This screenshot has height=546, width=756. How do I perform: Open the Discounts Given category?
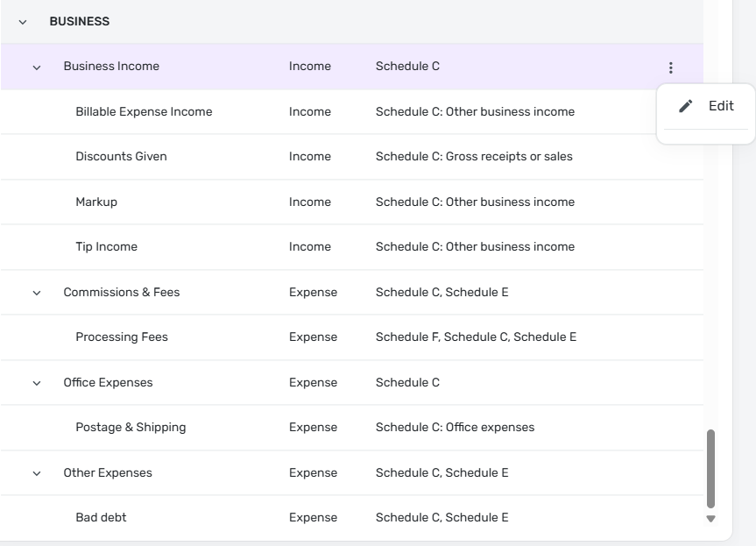[x=121, y=157]
